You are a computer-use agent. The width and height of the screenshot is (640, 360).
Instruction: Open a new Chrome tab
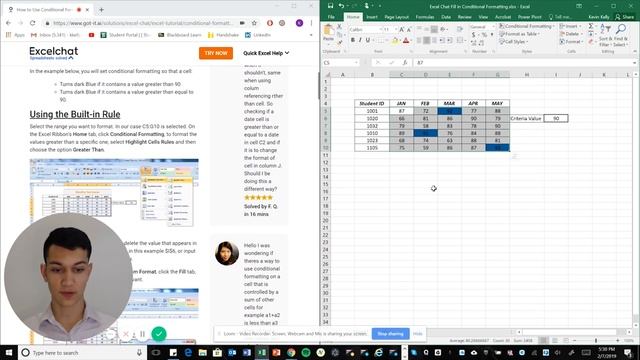tap(101, 9)
